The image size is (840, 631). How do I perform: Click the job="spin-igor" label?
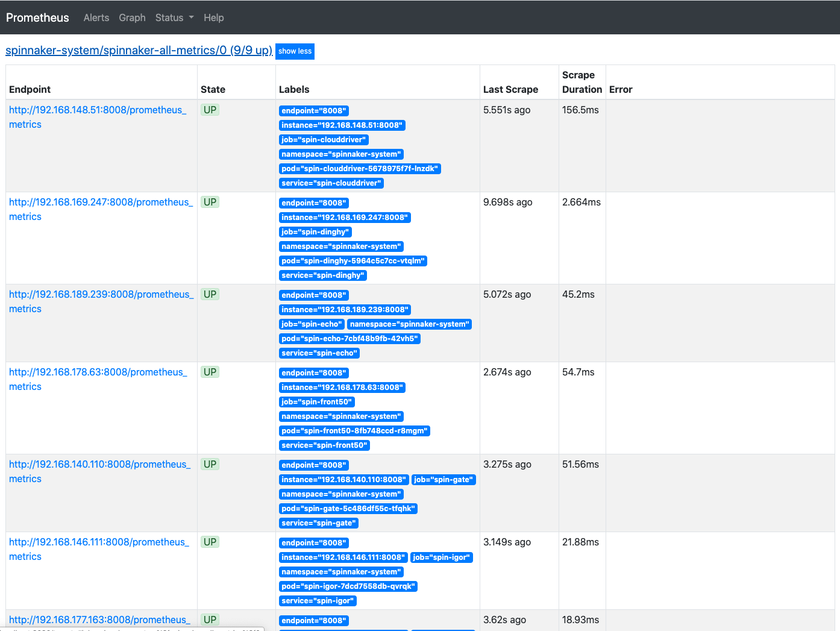(442, 557)
